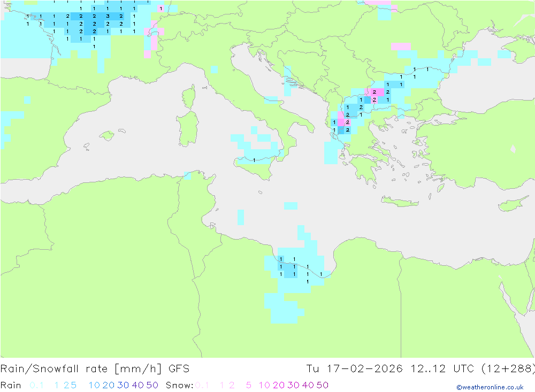Click the GFS model label
535x392 pixels.
pos(179,369)
